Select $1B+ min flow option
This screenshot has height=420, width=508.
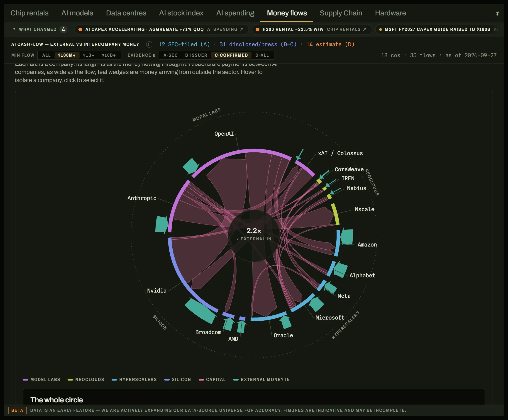[88, 55]
